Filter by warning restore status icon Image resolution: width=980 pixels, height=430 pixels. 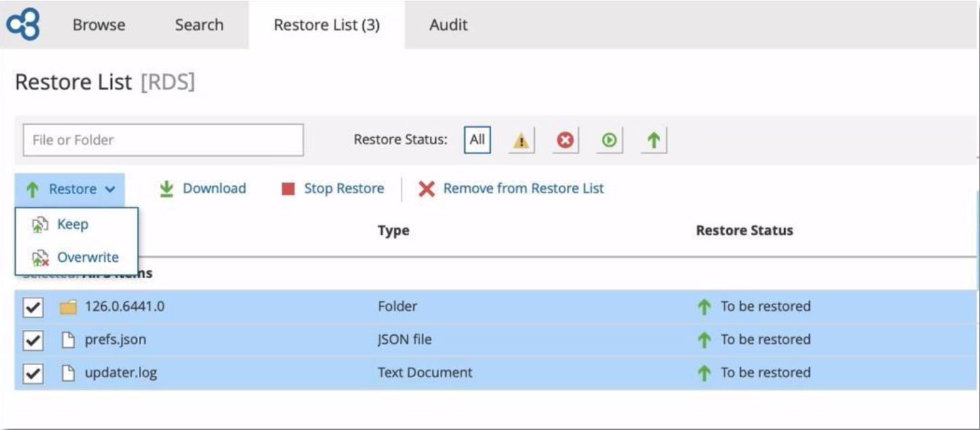(520, 140)
